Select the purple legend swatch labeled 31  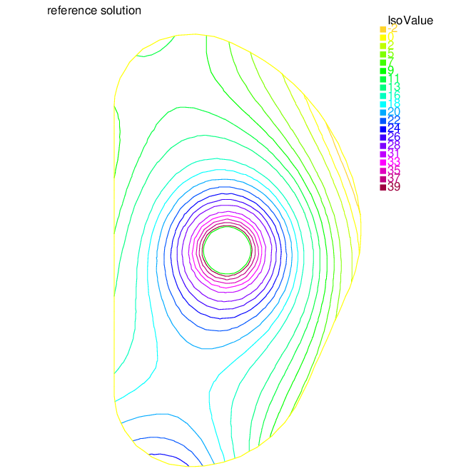[383, 154]
